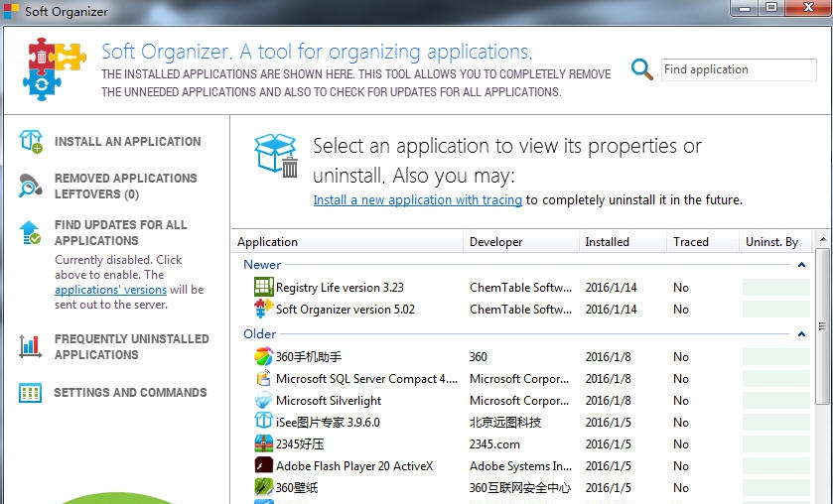Open Removed Applications Leftovers icon
Viewport: 833px width, 504px height.
click(x=31, y=186)
